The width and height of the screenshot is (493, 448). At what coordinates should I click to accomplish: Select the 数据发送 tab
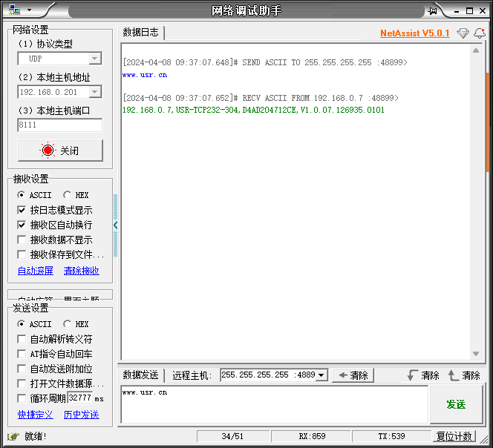pyautogui.click(x=140, y=375)
